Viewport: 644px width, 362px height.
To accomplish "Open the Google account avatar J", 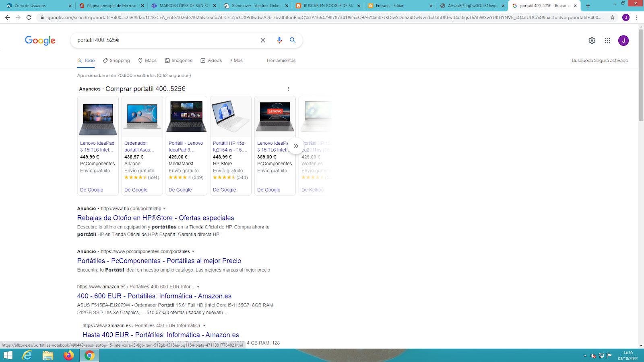I will (x=623, y=41).
